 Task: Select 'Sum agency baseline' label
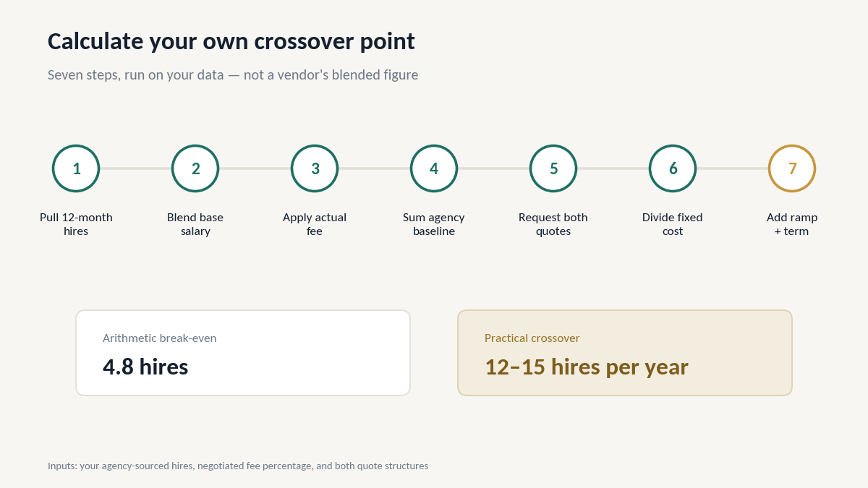[434, 224]
